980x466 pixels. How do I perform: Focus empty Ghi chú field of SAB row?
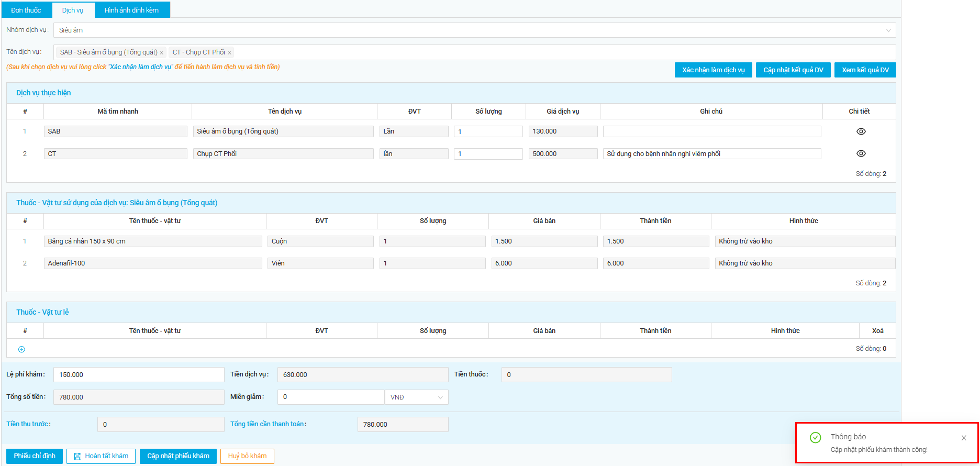(712, 131)
